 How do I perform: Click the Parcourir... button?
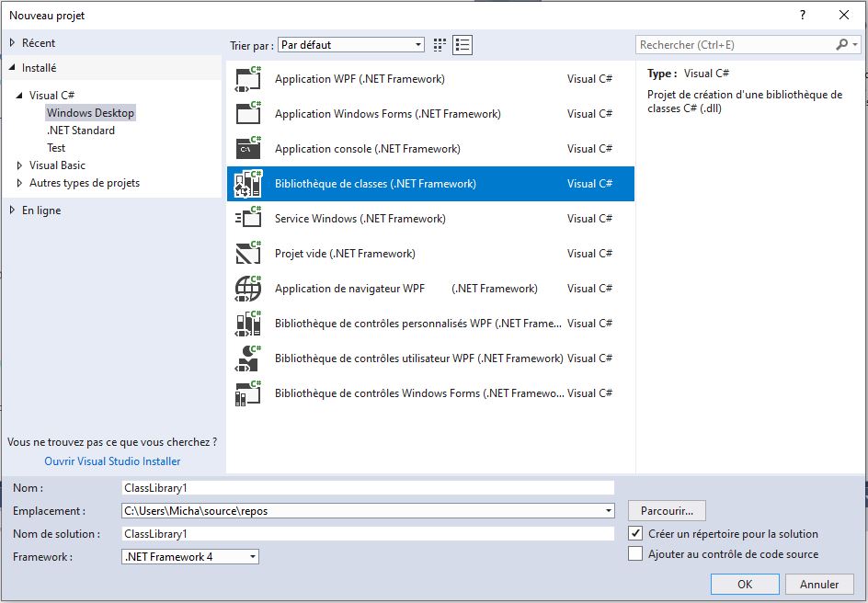[x=667, y=510]
